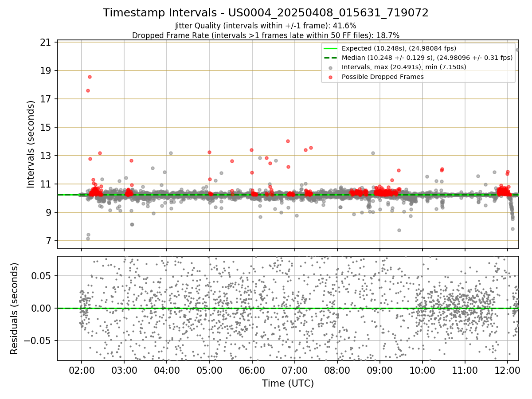Click the 'Residuals (seconds)' y-axis label

(15, 308)
